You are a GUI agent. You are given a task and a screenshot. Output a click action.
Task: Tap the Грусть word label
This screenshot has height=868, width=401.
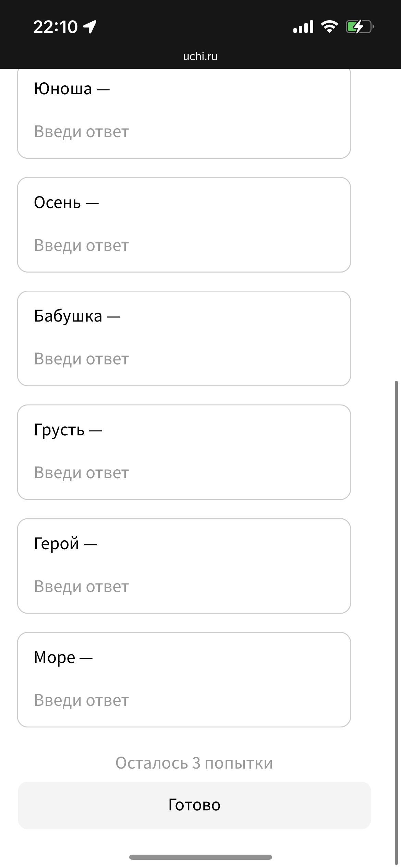59,430
